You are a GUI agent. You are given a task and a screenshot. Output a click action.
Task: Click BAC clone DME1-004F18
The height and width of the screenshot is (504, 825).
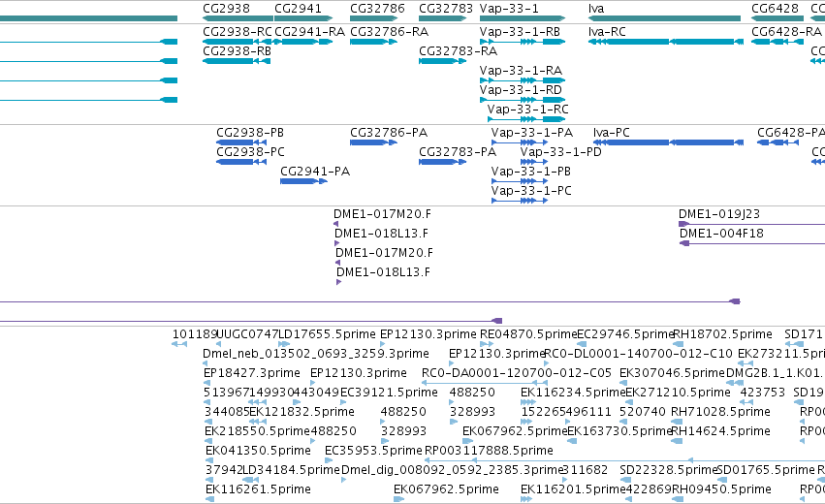click(x=721, y=234)
